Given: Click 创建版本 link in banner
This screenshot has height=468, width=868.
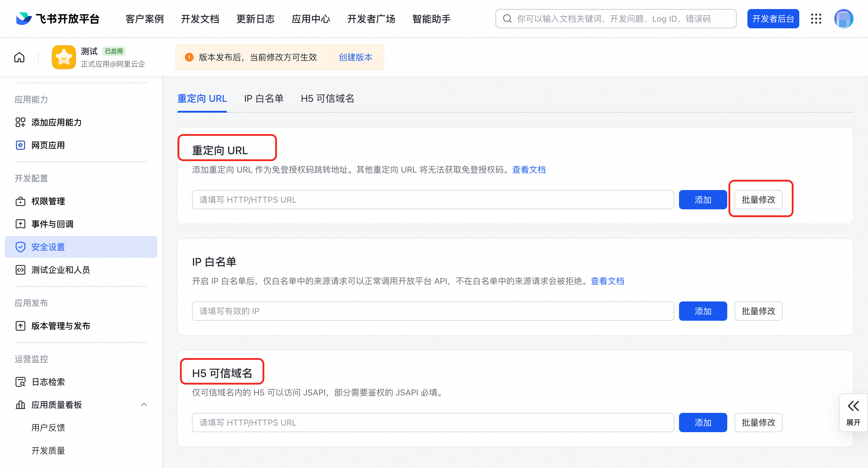Looking at the screenshot, I should pos(355,57).
